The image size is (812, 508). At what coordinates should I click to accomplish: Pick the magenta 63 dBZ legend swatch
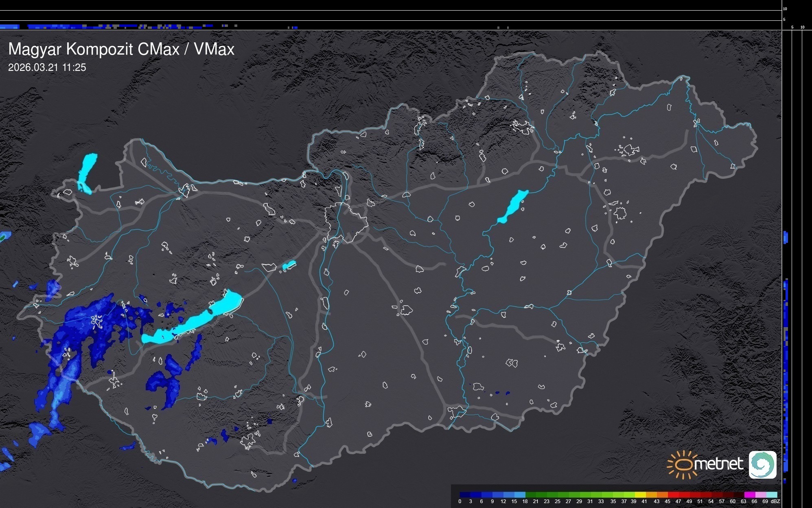point(750,495)
